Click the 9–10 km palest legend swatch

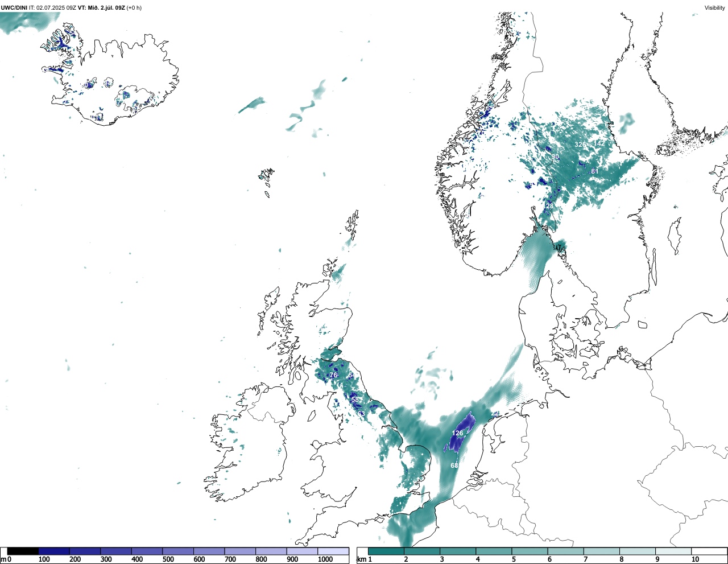(673, 551)
